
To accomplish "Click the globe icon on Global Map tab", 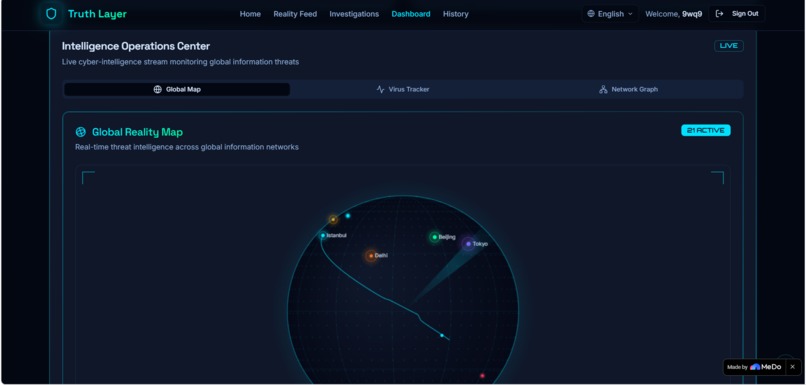I will (x=157, y=89).
